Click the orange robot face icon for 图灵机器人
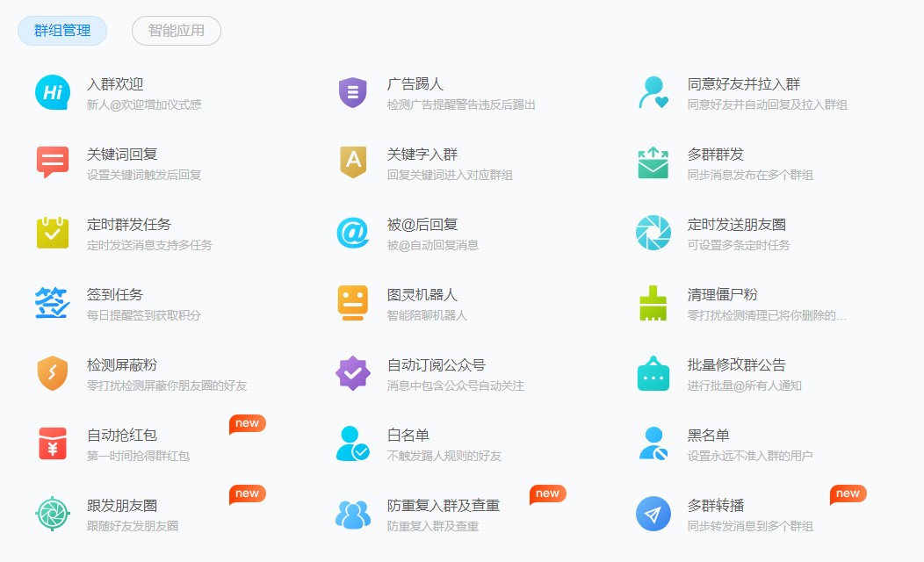 point(353,303)
